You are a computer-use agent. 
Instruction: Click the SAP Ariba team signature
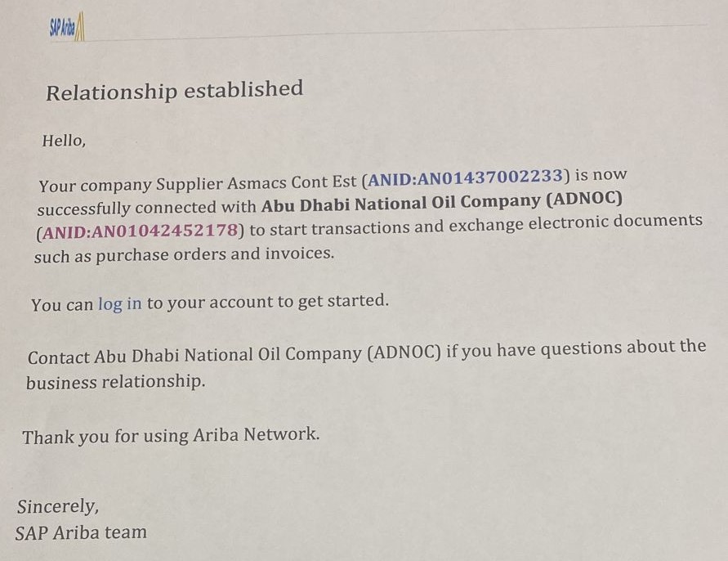pyautogui.click(x=81, y=532)
